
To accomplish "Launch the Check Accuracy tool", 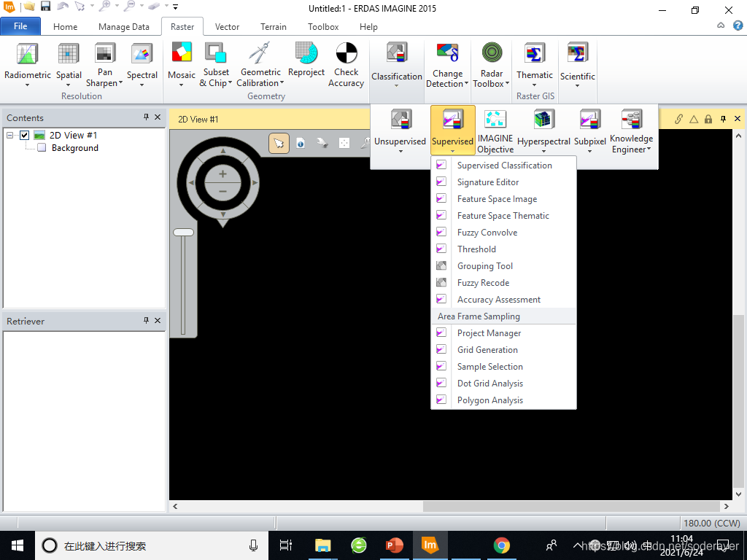I will (347, 52).
